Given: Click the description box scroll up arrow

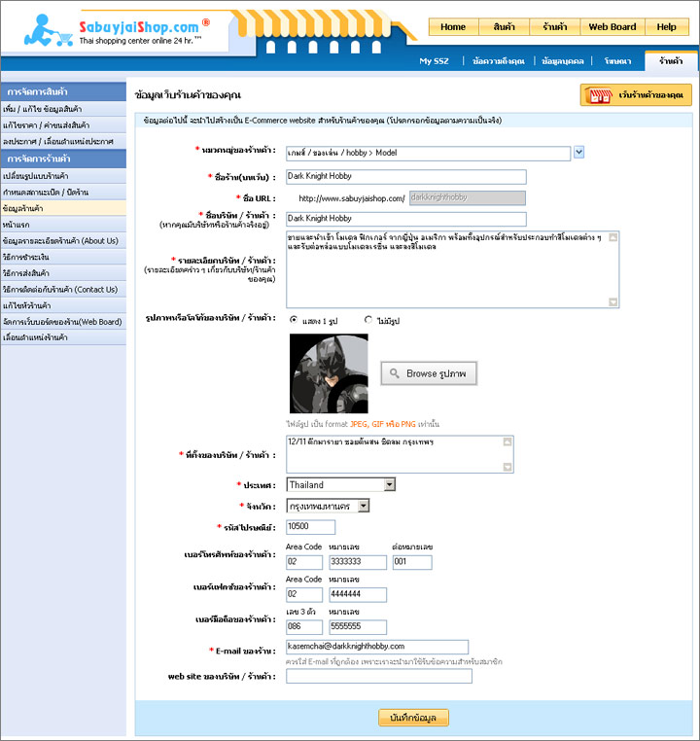Looking at the screenshot, I should point(613,237).
